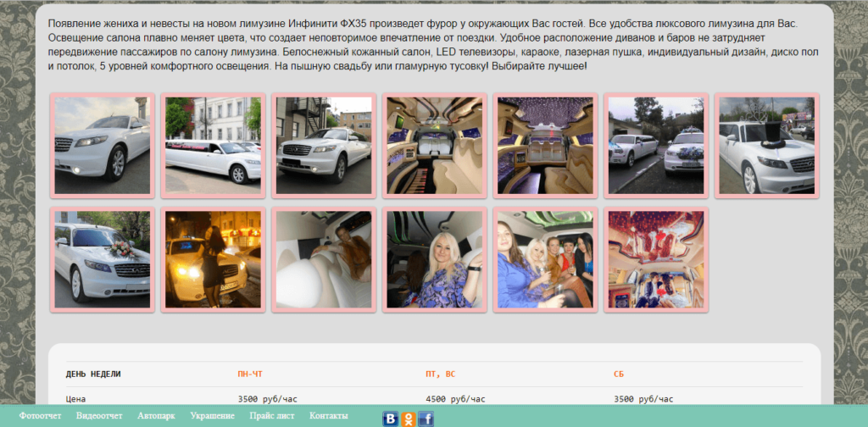Open photo of two decorated limousines on street

pyautogui.click(x=656, y=146)
